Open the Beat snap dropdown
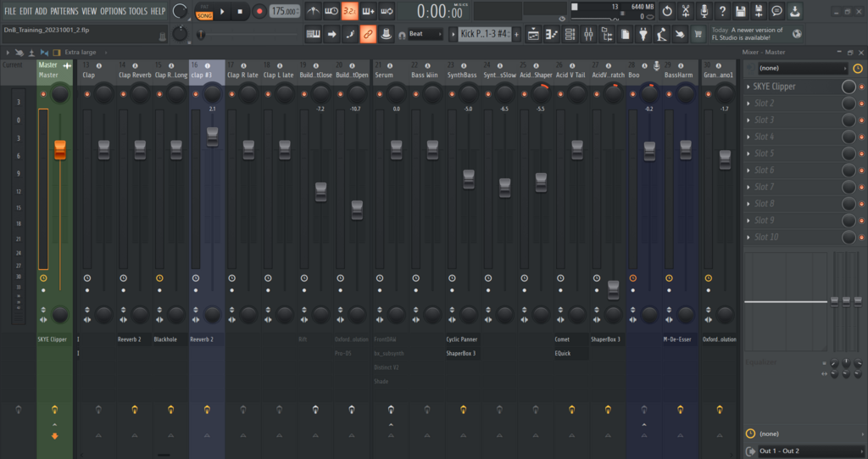This screenshot has width=868, height=459. point(426,34)
